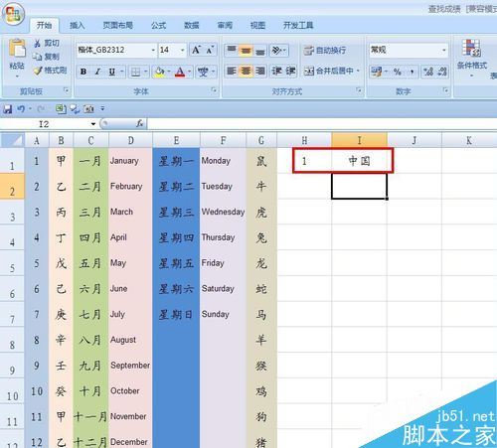497x448 pixels.
Task: Center text horizontally
Action: (246, 71)
